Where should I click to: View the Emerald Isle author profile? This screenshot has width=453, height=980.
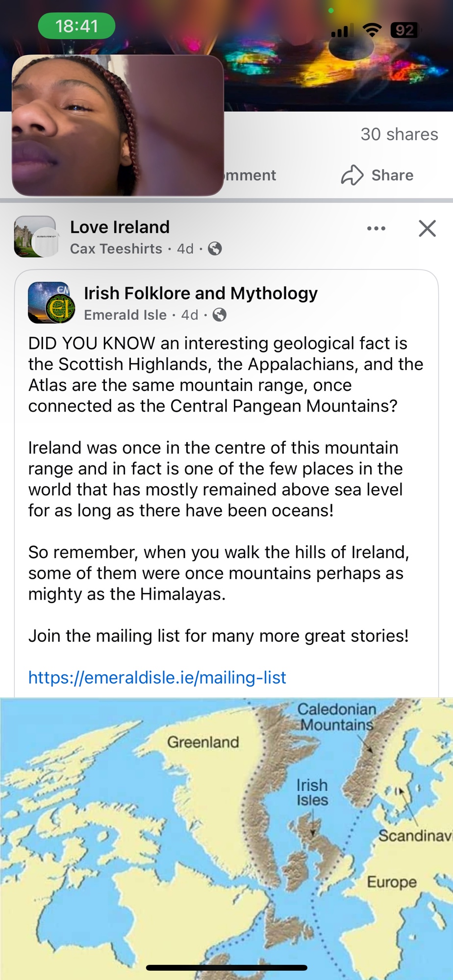pyautogui.click(x=125, y=315)
